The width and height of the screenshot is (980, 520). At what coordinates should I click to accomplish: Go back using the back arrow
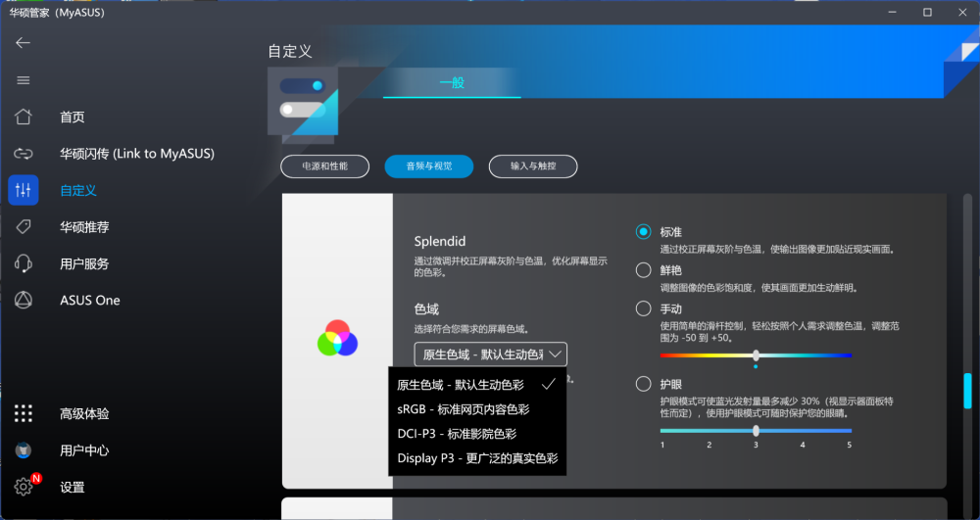[24, 42]
